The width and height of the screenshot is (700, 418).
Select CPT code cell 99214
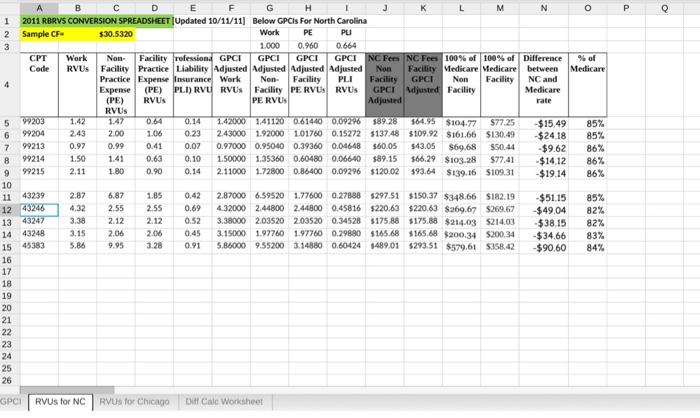point(39,159)
